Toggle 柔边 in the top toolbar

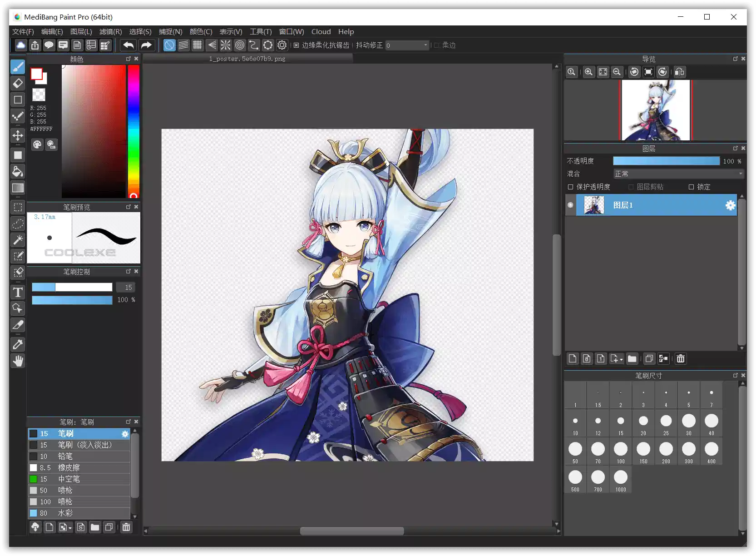coord(436,45)
